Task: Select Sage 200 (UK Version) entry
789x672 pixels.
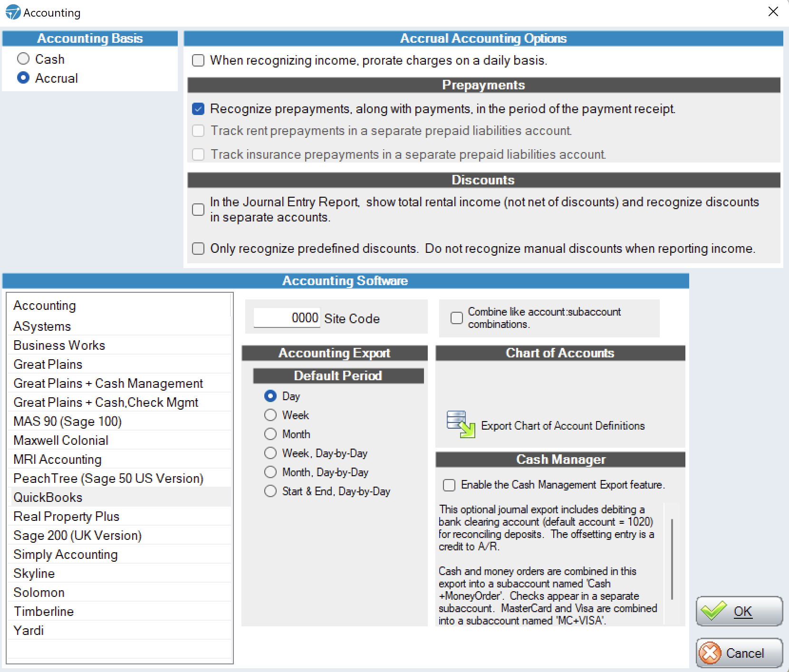Action: pyautogui.click(x=119, y=535)
